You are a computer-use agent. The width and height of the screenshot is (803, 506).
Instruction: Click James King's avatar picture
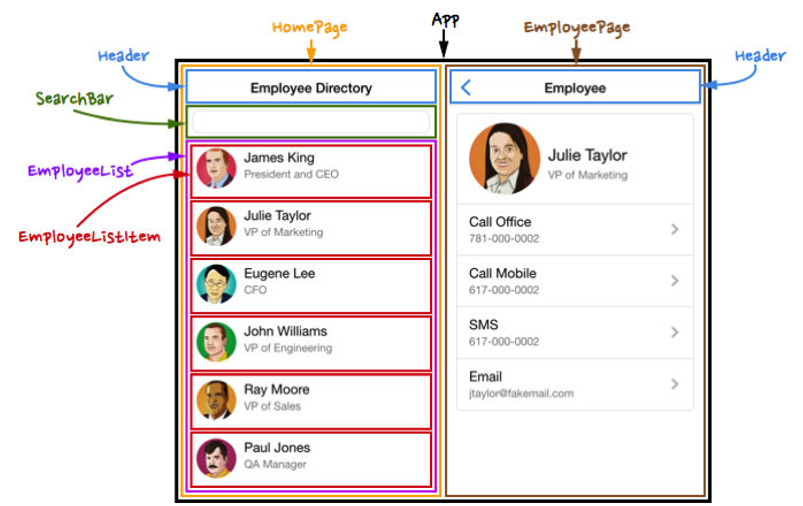point(216,168)
